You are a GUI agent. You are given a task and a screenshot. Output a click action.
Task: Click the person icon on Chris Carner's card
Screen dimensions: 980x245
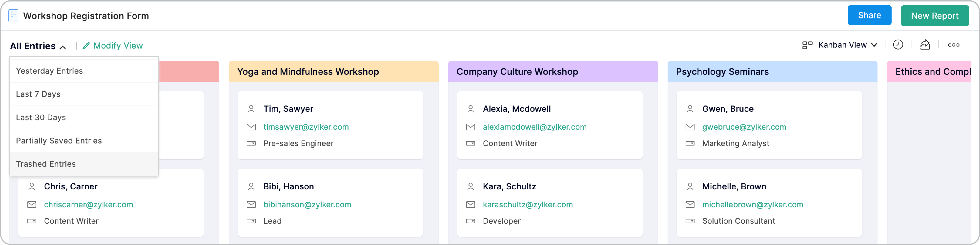click(32, 187)
